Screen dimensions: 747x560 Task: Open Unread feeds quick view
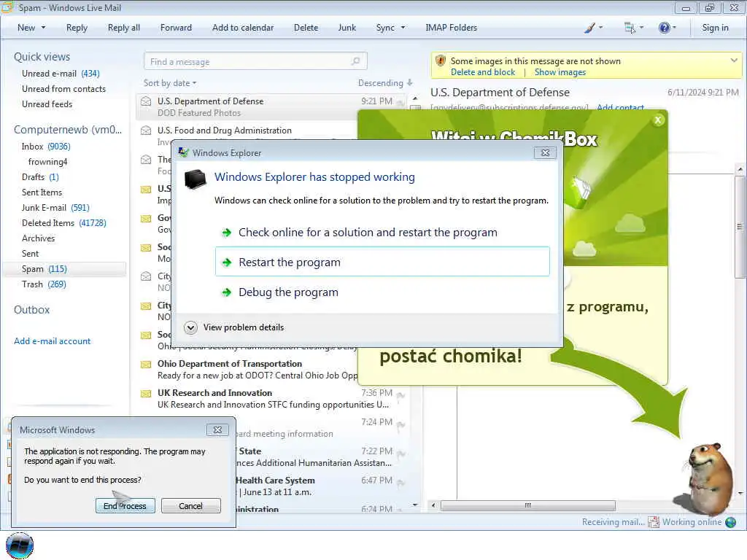[47, 104]
